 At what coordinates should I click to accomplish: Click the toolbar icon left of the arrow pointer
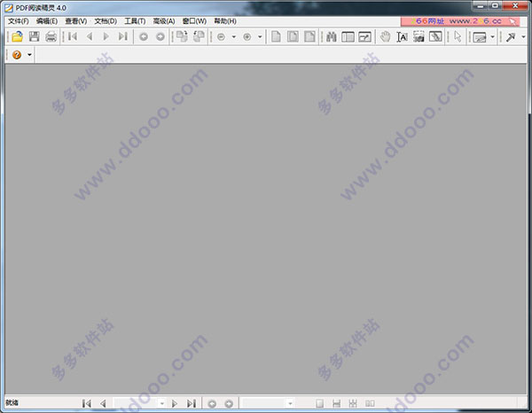click(x=435, y=36)
